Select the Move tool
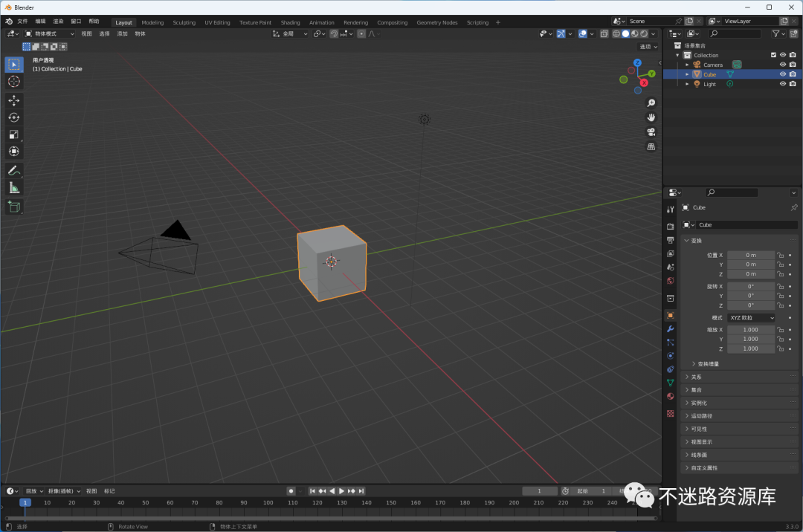Image resolution: width=803 pixels, height=532 pixels. click(x=14, y=100)
